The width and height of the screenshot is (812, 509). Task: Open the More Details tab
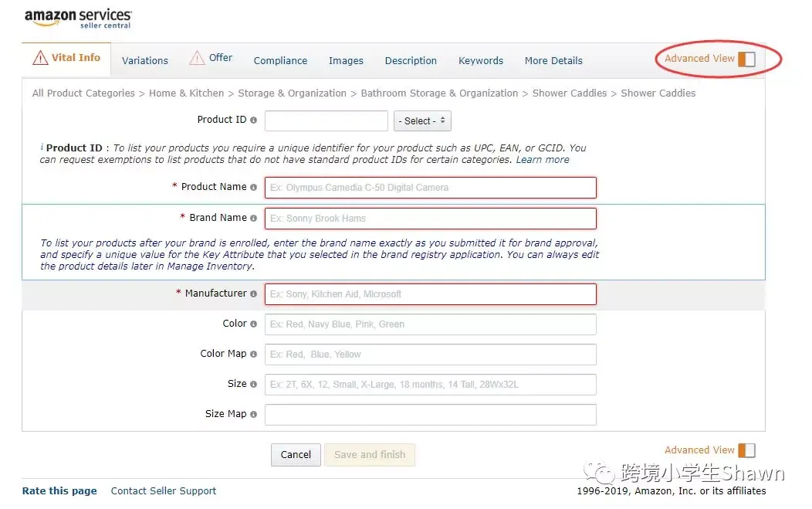553,61
